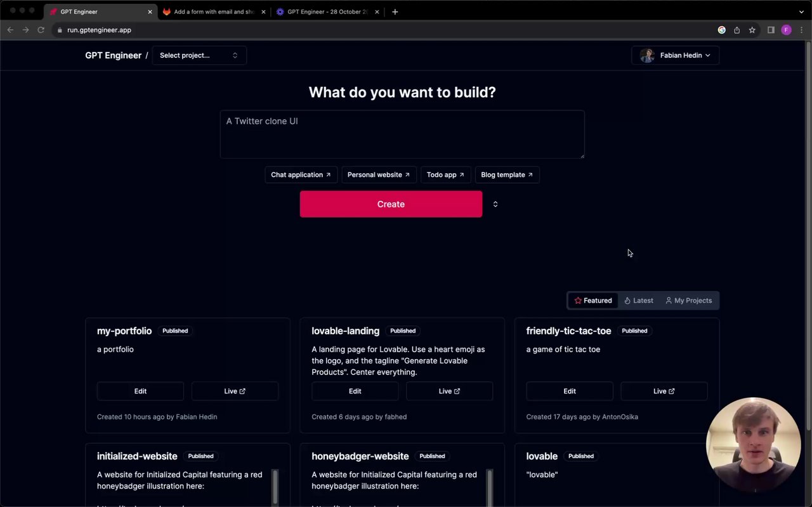This screenshot has height=507, width=812.
Task: Click 'Created 17 days ago by AntonOsika'
Action: click(x=582, y=417)
